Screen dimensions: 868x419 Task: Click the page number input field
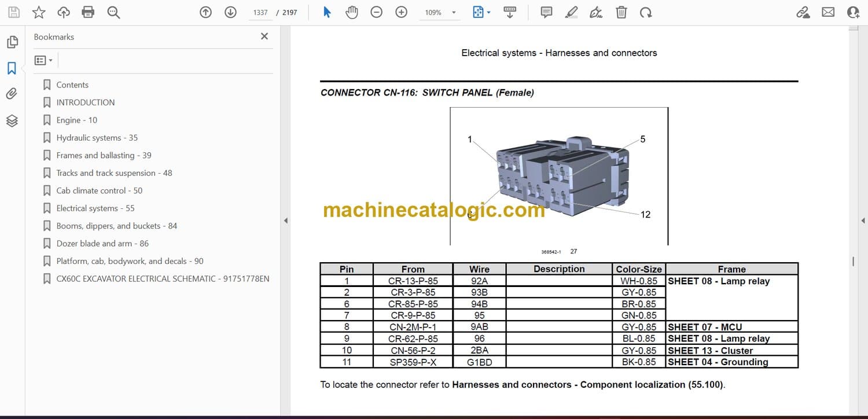pyautogui.click(x=260, y=12)
